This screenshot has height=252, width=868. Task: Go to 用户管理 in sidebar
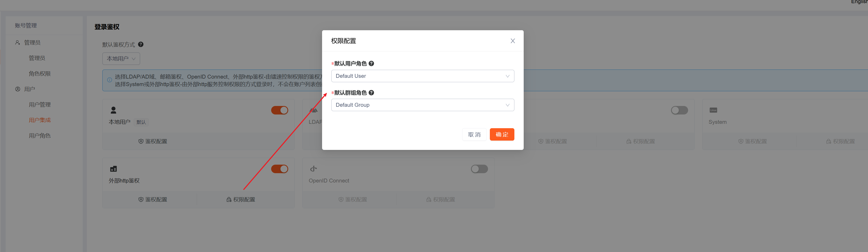click(40, 104)
